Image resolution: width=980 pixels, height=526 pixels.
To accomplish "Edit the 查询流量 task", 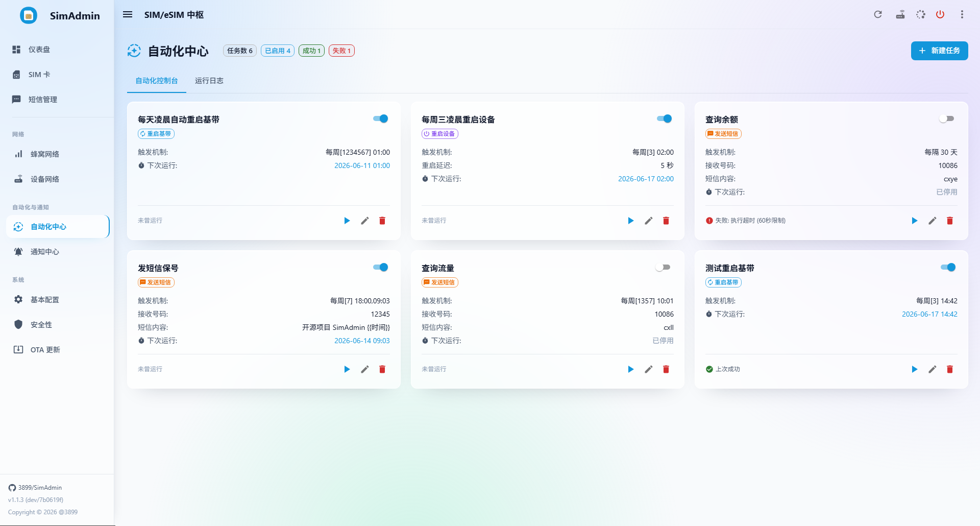I will point(649,369).
